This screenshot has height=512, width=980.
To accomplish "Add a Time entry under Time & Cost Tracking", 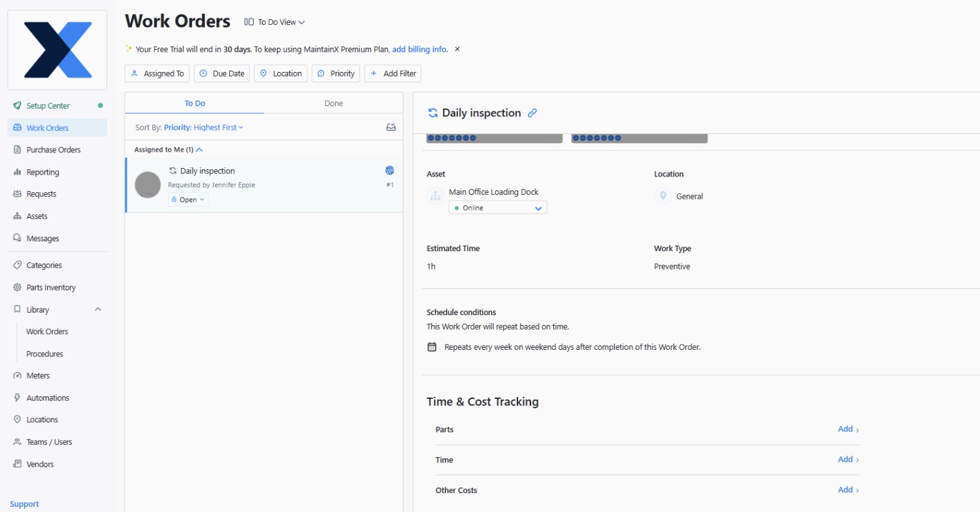I will tap(847, 459).
